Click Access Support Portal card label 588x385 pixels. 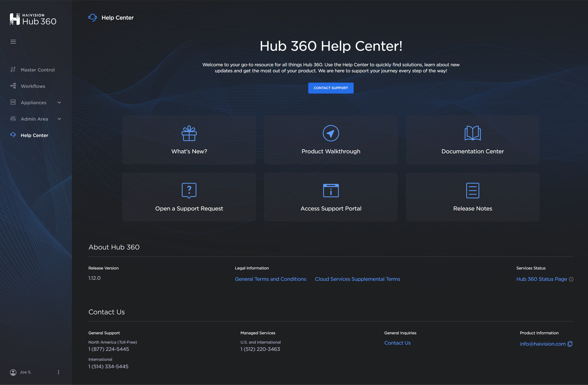click(x=331, y=209)
